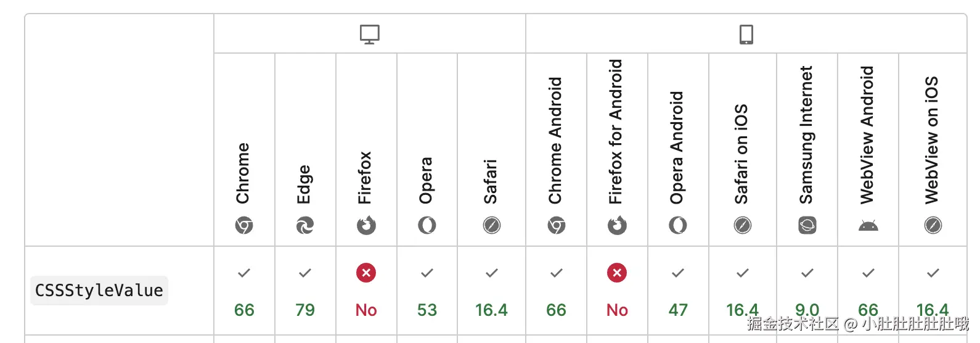Click the WebView Android robot icon
Viewport: 980px width, 343px height.
(868, 226)
